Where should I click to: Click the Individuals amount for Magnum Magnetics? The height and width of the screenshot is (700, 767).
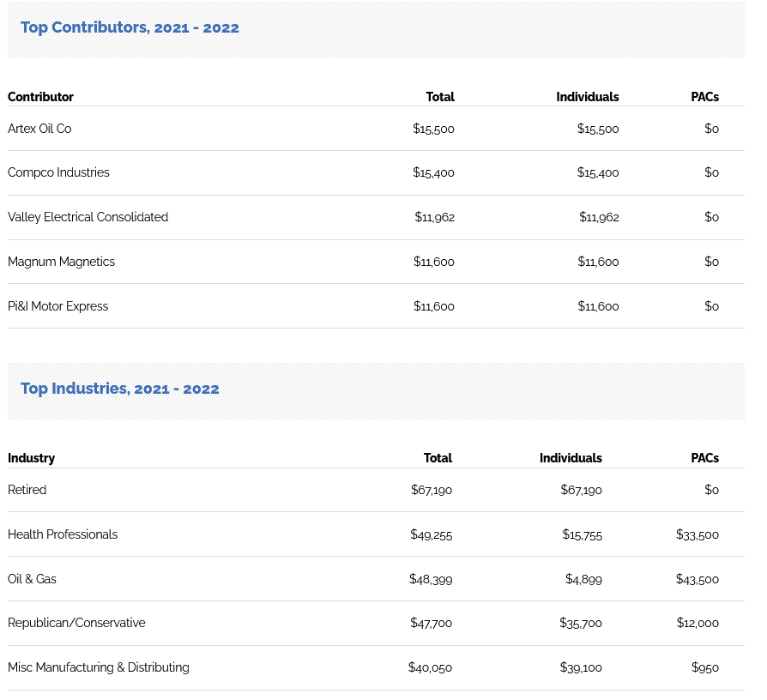(x=599, y=262)
